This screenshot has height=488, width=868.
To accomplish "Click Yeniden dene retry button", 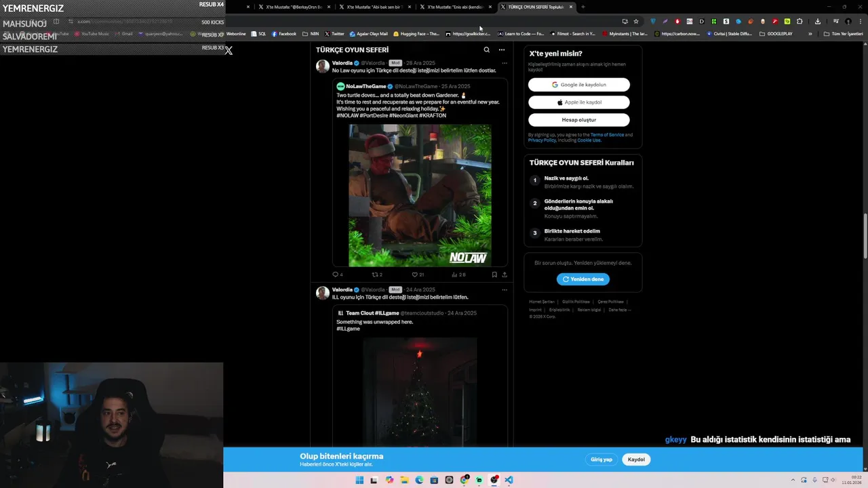I will pos(583,279).
